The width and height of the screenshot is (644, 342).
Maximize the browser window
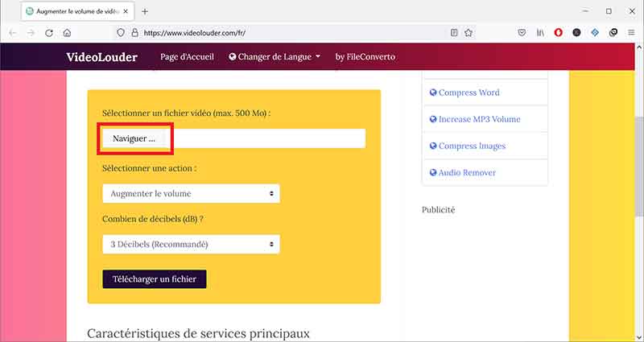tap(609, 11)
